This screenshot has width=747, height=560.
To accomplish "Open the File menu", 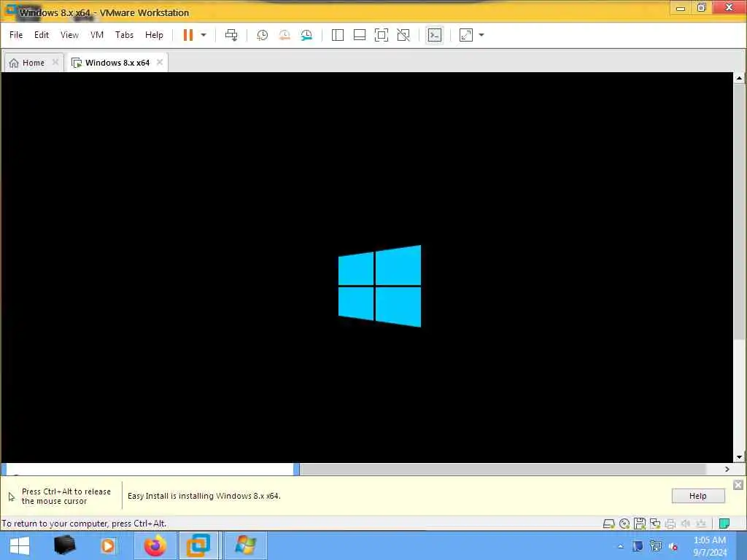I will (x=16, y=35).
